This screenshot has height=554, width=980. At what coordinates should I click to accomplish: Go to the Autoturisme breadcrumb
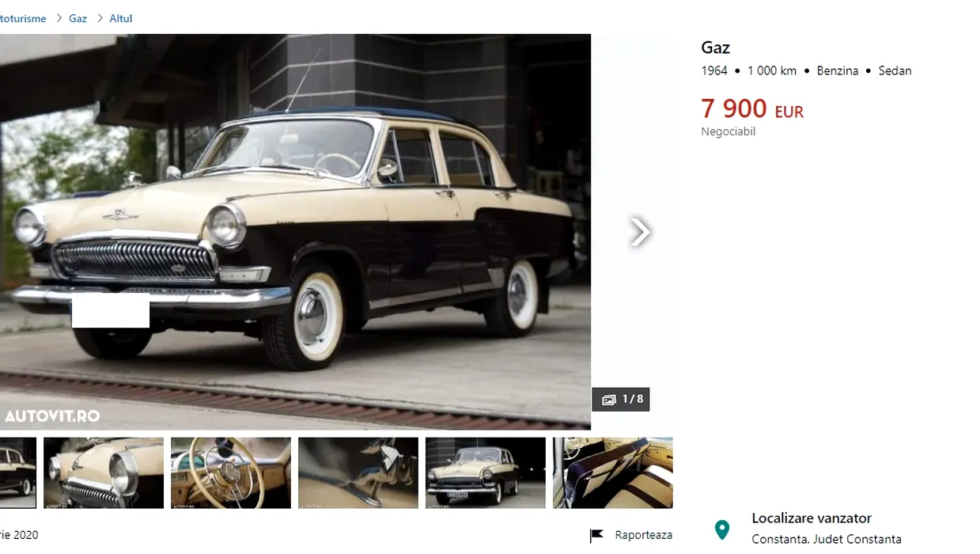[x=23, y=18]
